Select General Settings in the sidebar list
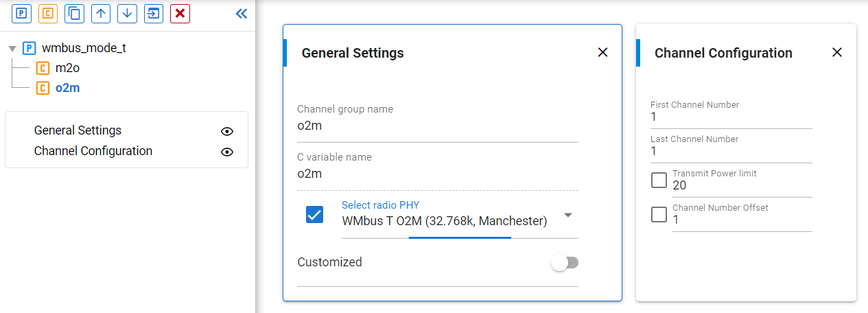The height and width of the screenshot is (313, 868). [78, 130]
